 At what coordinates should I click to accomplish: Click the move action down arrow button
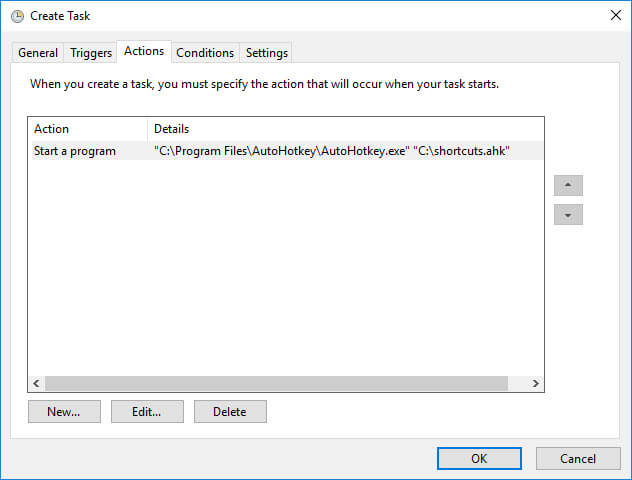pos(568,214)
